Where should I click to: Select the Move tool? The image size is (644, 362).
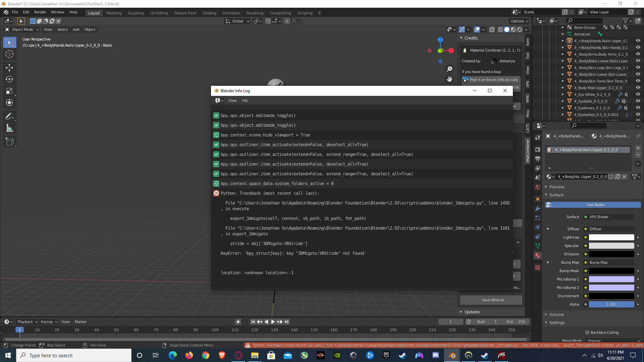pyautogui.click(x=9, y=67)
